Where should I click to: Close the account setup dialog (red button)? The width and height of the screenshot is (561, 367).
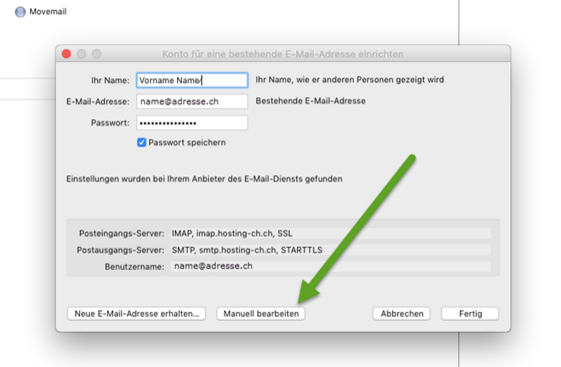coord(67,54)
